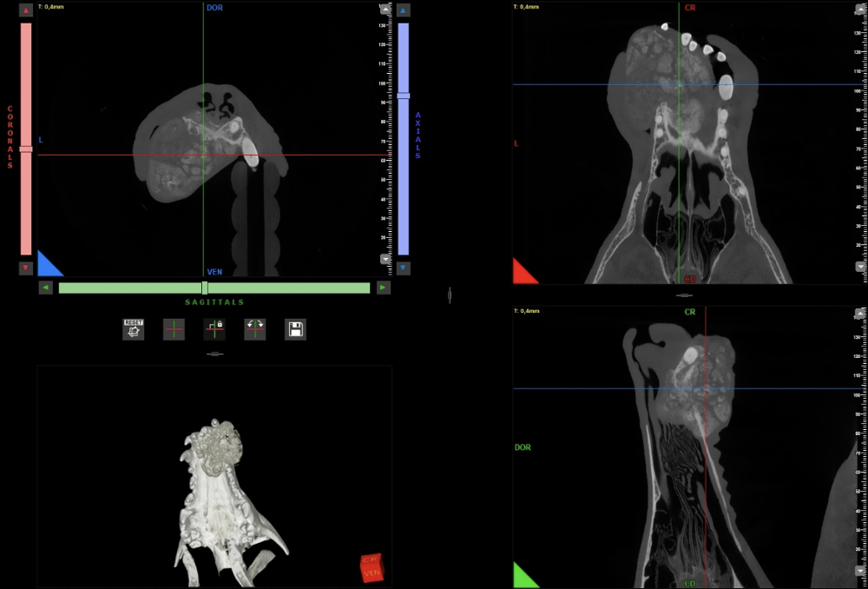Click the Sagittals slider left arrow
Viewport: 868px width, 589px height.
click(46, 288)
